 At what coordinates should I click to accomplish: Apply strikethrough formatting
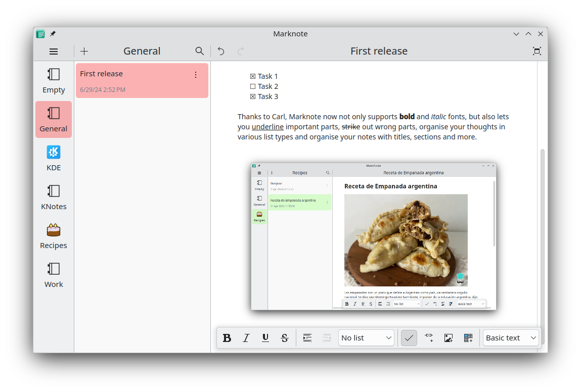(x=285, y=338)
